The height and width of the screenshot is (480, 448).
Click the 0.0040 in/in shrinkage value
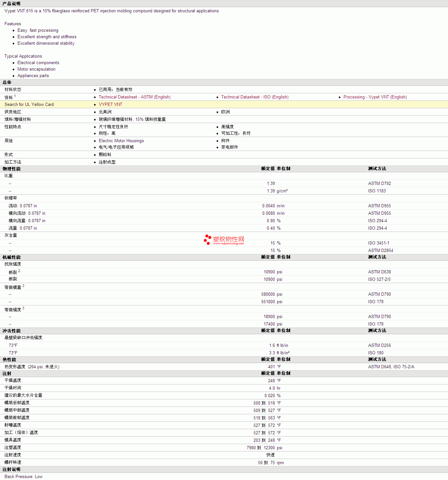[273, 206]
